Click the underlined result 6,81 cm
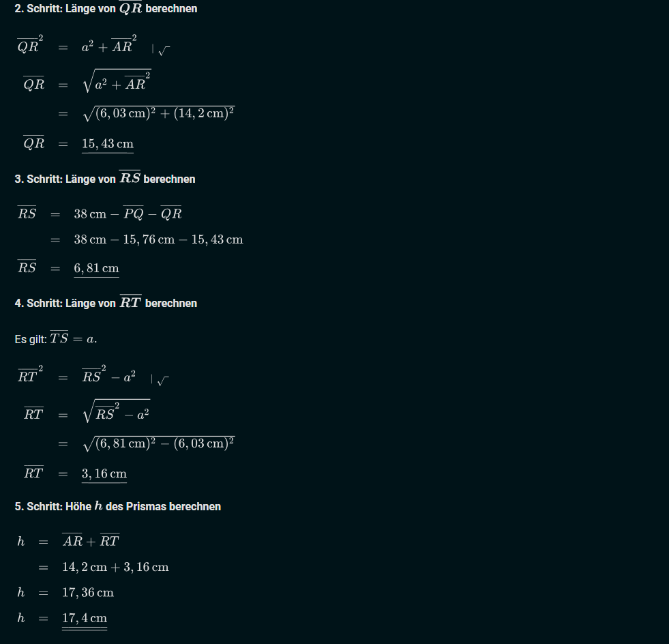Screen dimensions: 669x644 pos(96,268)
